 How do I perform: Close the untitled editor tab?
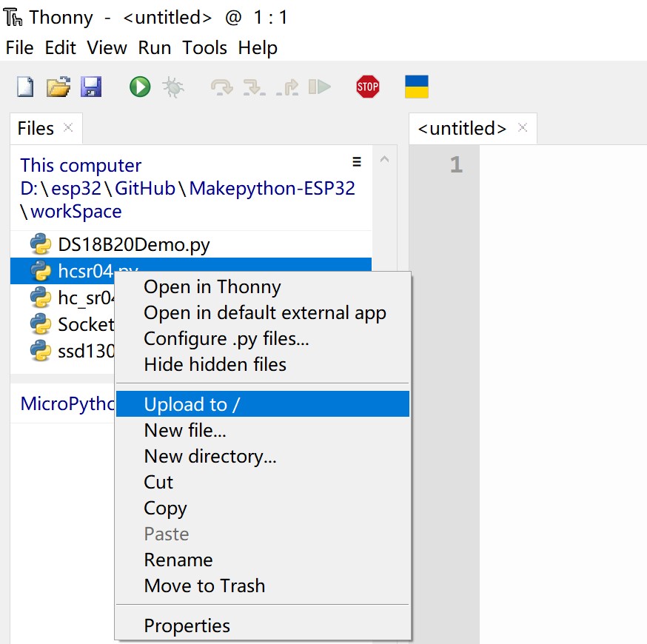tap(523, 127)
